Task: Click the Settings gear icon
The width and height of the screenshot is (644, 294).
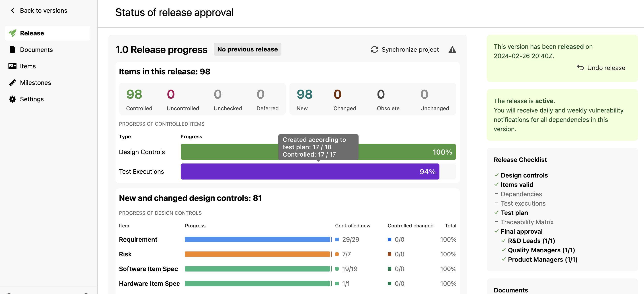Action: click(12, 99)
